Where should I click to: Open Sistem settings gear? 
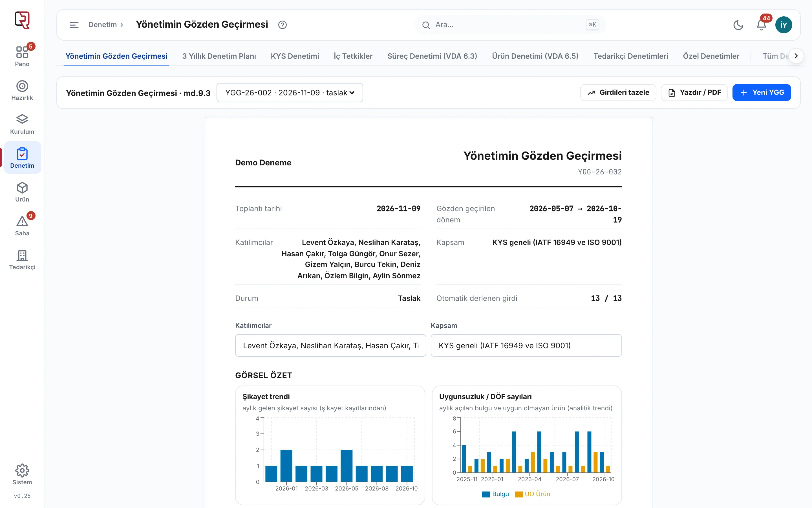click(x=22, y=474)
